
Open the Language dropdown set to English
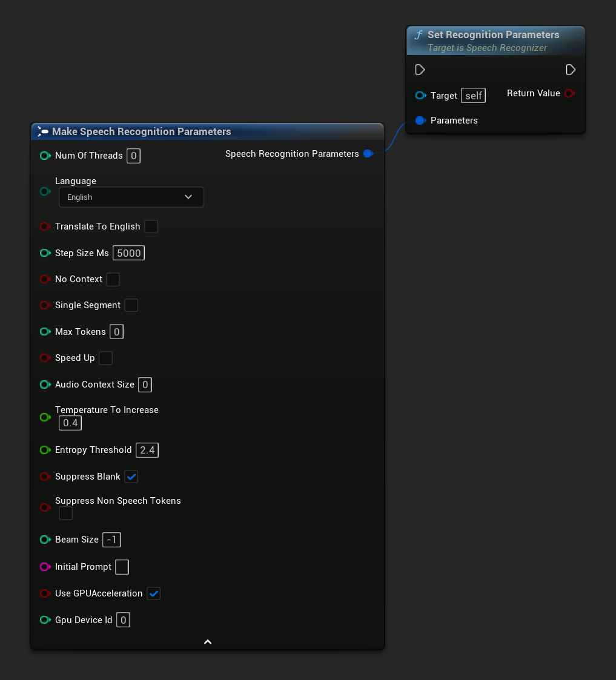(x=131, y=197)
